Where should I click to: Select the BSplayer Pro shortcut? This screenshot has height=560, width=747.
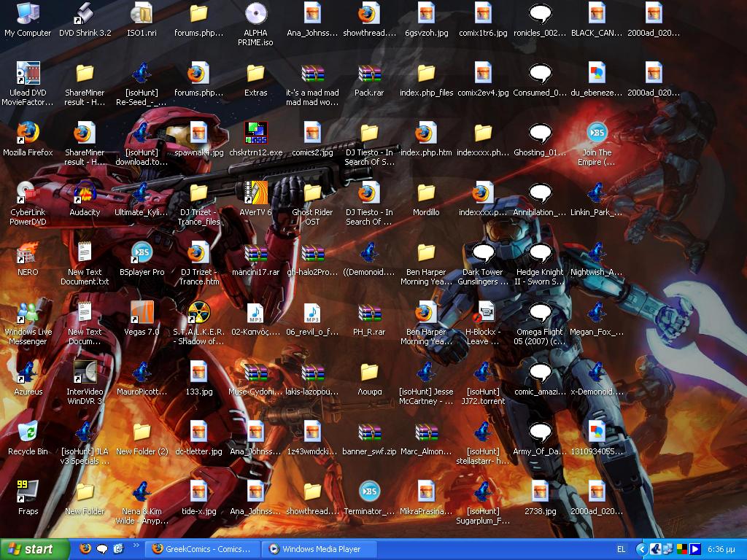[x=142, y=259]
